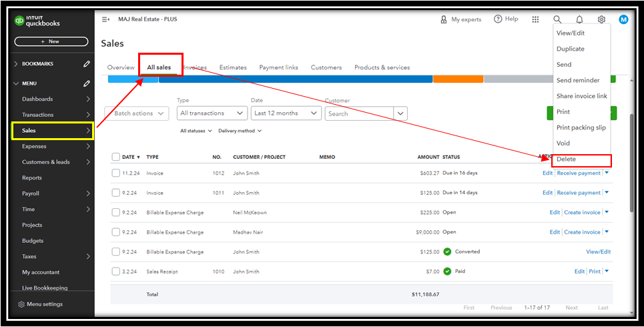This screenshot has width=644, height=327.
Task: Open the apps grid icon
Action: (x=535, y=19)
